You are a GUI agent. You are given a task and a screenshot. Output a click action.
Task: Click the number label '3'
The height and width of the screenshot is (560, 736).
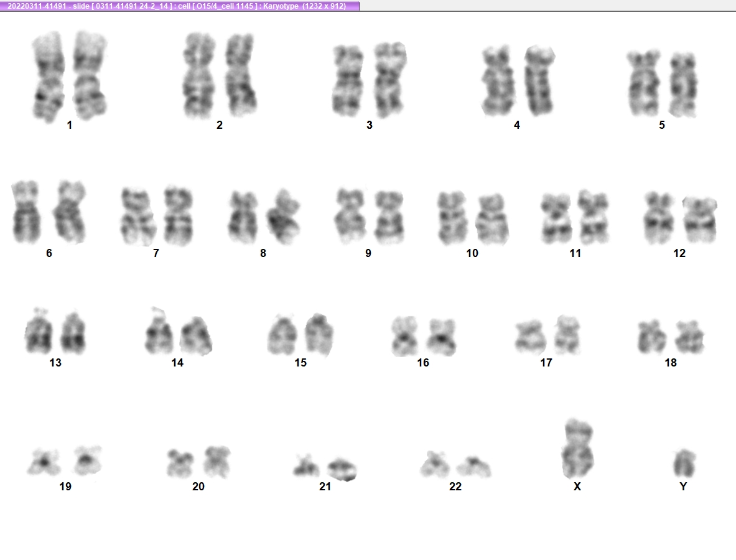pyautogui.click(x=370, y=125)
